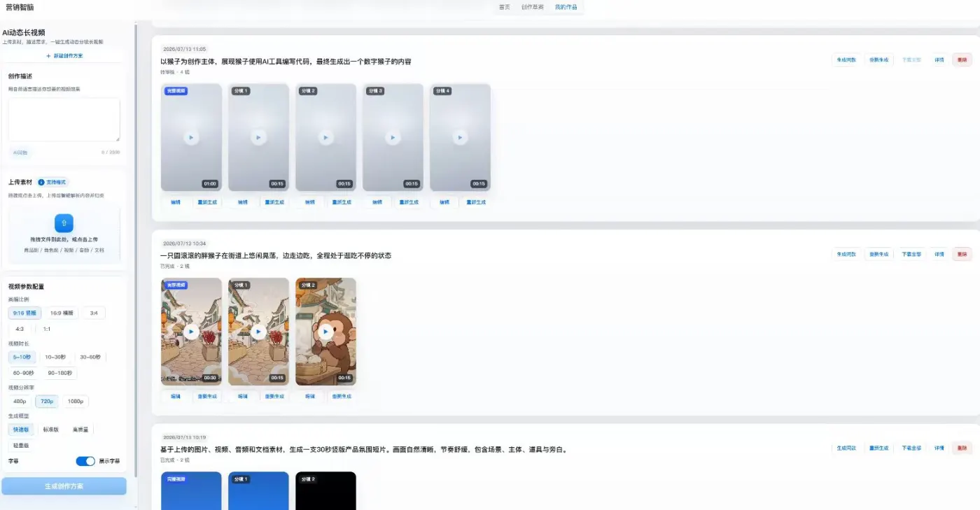This screenshot has width=980, height=510.
Task: Play 完整视频 of the 11:05 monkey coding project
Action: pyautogui.click(x=191, y=138)
